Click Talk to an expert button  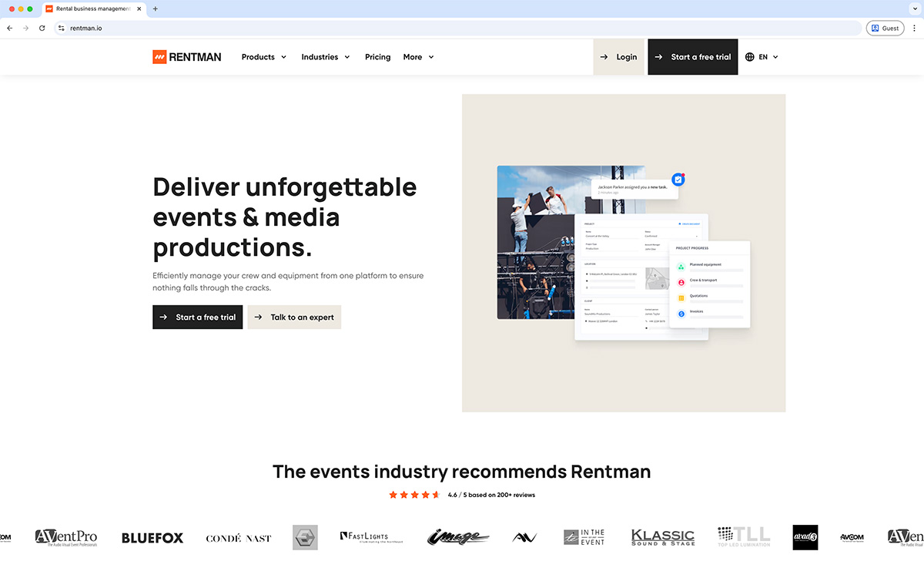click(x=294, y=318)
